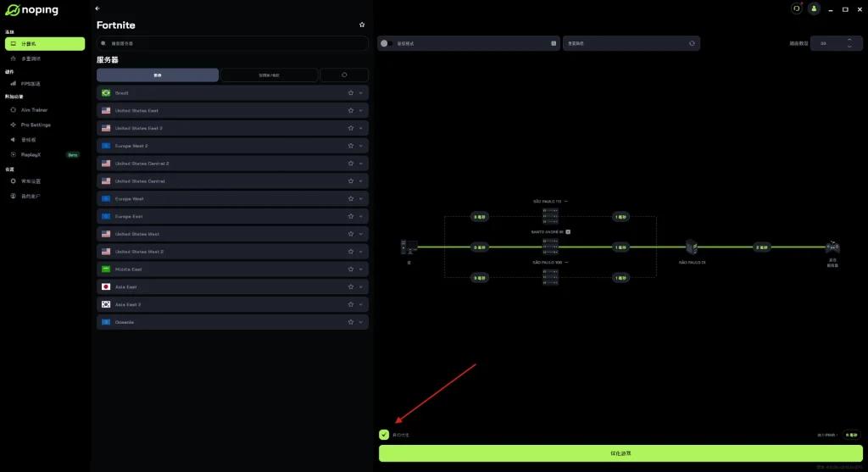Image resolution: width=868 pixels, height=472 pixels.
Task: Click the large green optimize game button
Action: tap(620, 453)
